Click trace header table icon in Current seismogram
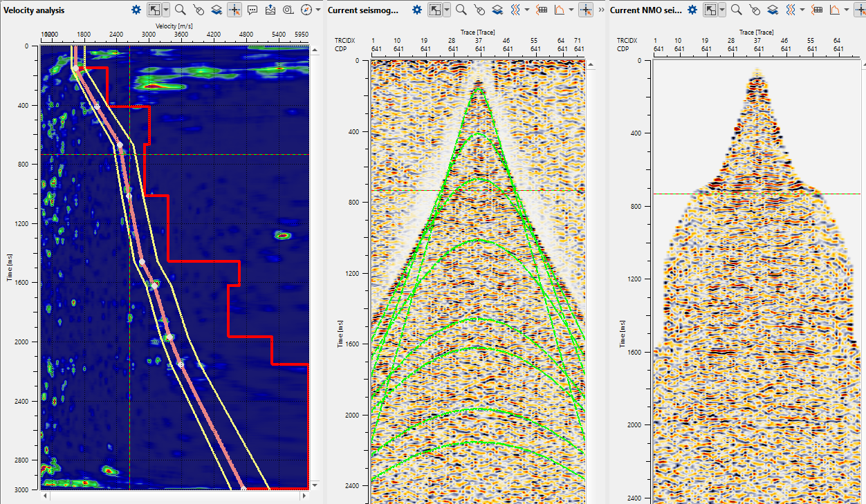Image resolution: width=866 pixels, height=504 pixels. pyautogui.click(x=542, y=10)
